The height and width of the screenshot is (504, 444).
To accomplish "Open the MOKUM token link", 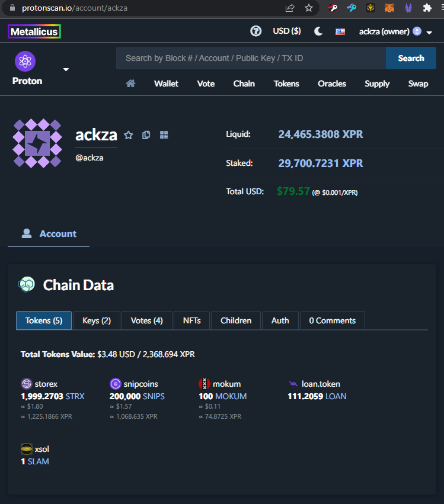I will point(231,396).
